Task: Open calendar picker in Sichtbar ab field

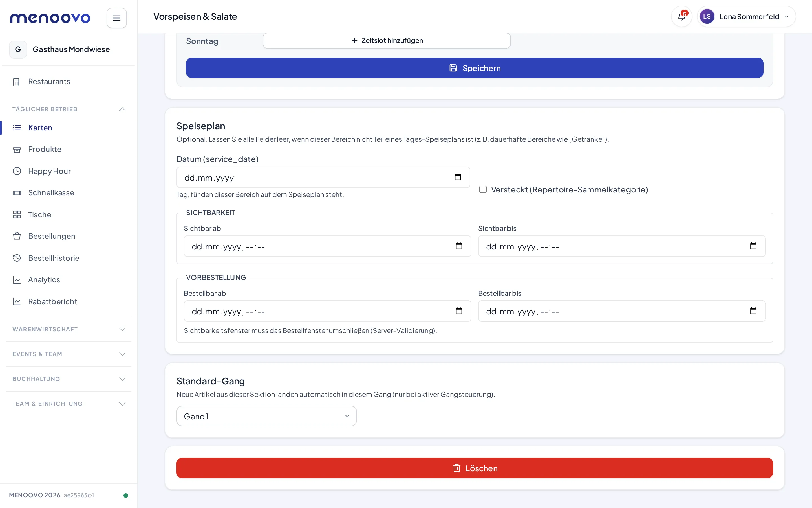Action: [x=459, y=246]
